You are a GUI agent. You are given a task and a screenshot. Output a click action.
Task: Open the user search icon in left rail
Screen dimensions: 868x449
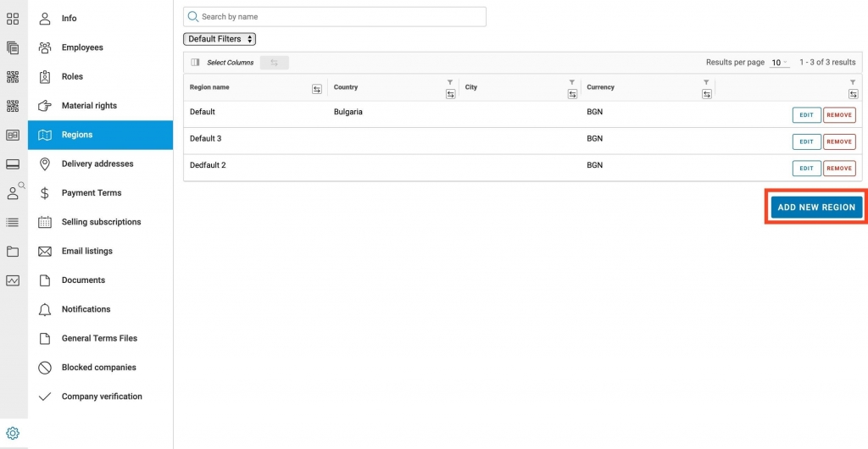pos(14,193)
